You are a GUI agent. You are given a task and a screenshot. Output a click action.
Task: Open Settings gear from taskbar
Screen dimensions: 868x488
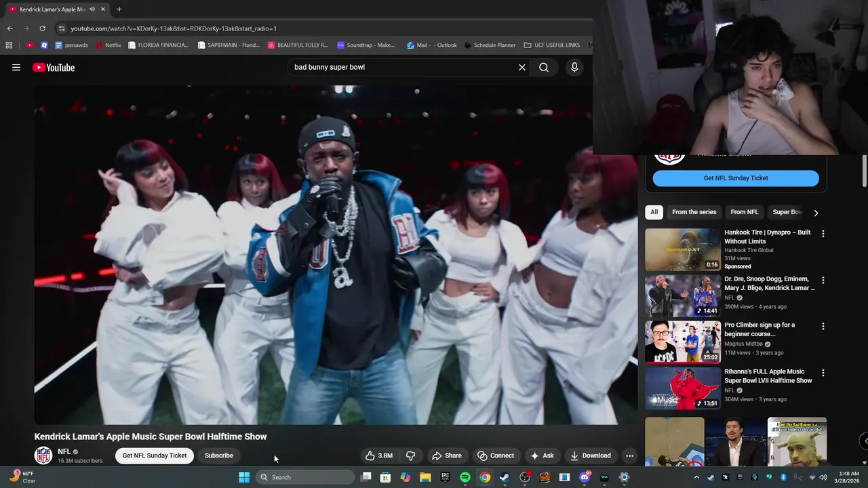[624, 477]
